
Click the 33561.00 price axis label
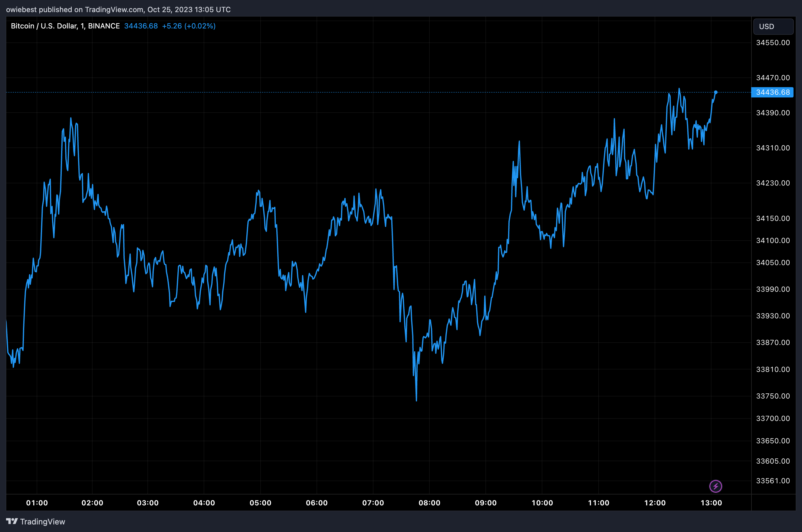773,481
